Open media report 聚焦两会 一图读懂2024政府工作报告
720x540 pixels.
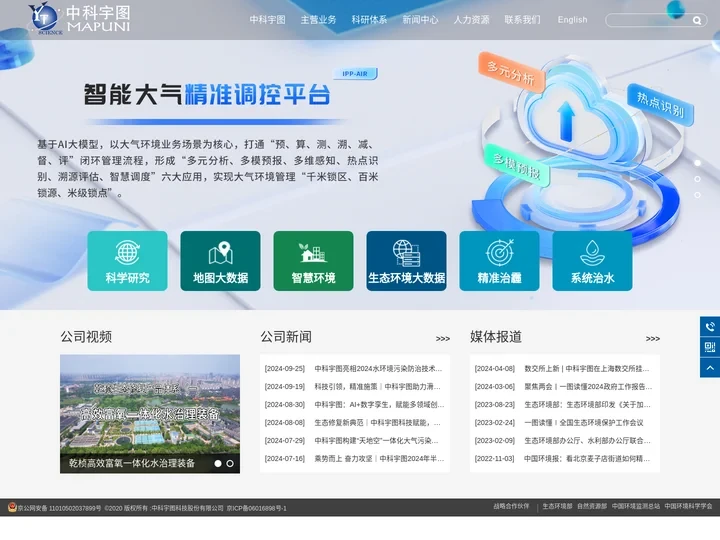[x=588, y=387]
